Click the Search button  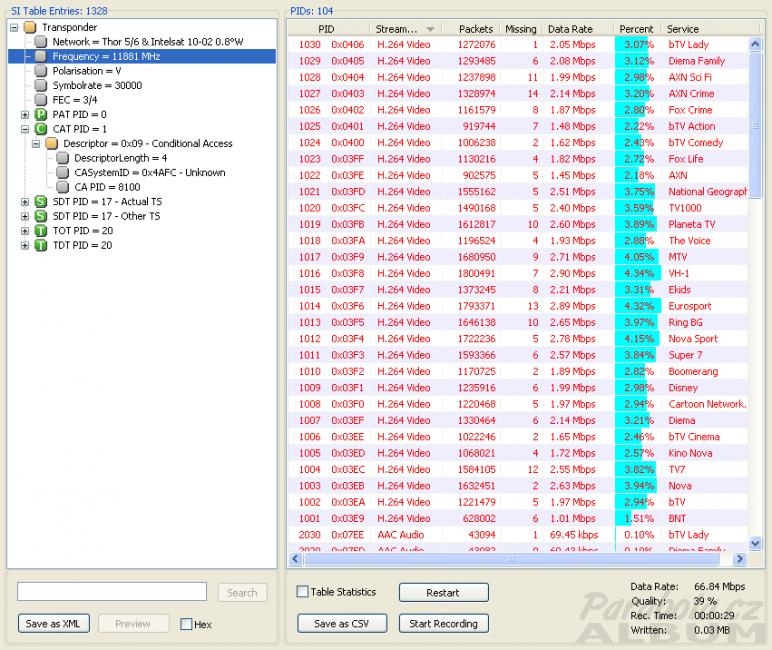[x=242, y=593]
